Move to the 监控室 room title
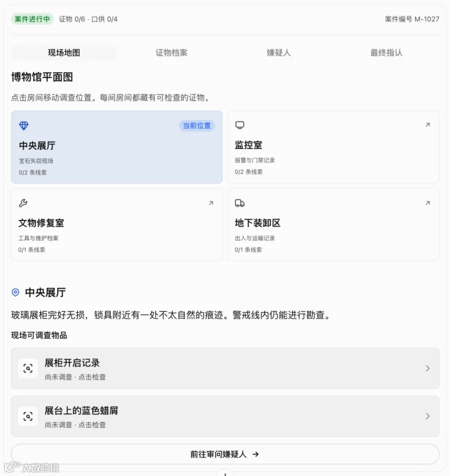 tap(248, 145)
